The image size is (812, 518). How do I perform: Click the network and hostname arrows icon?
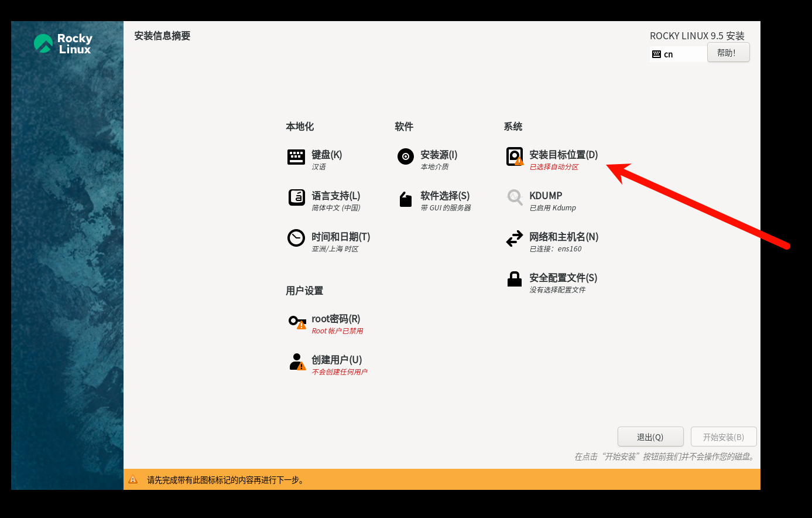(515, 238)
